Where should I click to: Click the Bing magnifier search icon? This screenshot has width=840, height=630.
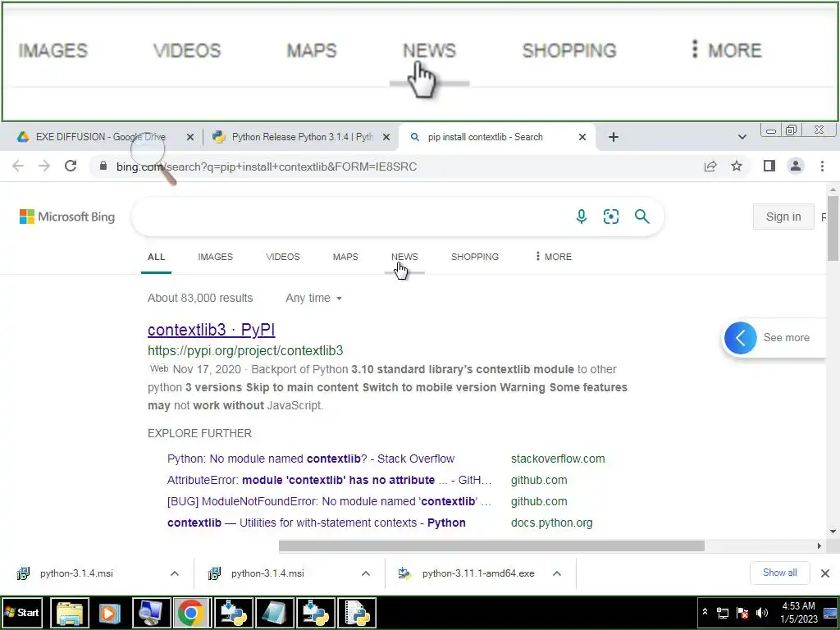641,217
